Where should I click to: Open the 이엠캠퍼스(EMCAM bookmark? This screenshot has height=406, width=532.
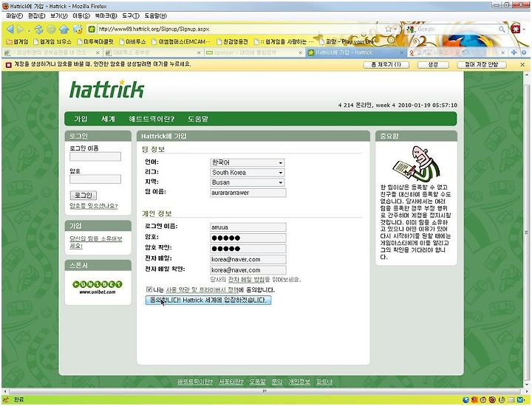click(x=181, y=41)
